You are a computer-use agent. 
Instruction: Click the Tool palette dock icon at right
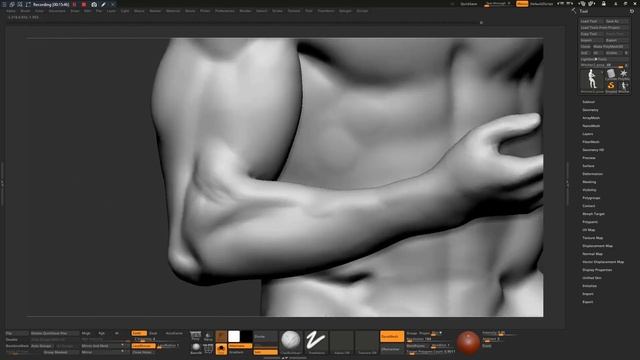pos(631,11)
